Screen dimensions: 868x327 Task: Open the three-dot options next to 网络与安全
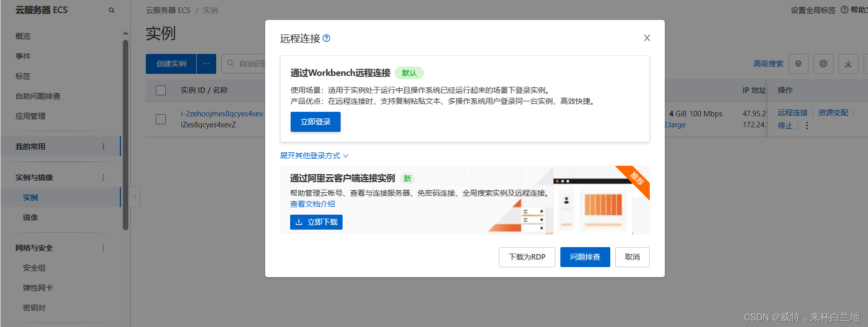(103, 248)
